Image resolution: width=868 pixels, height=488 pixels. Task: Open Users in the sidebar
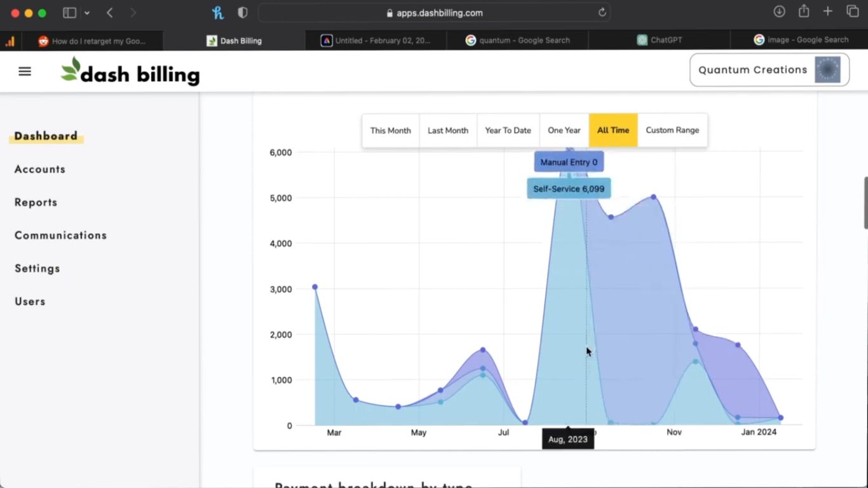click(30, 301)
